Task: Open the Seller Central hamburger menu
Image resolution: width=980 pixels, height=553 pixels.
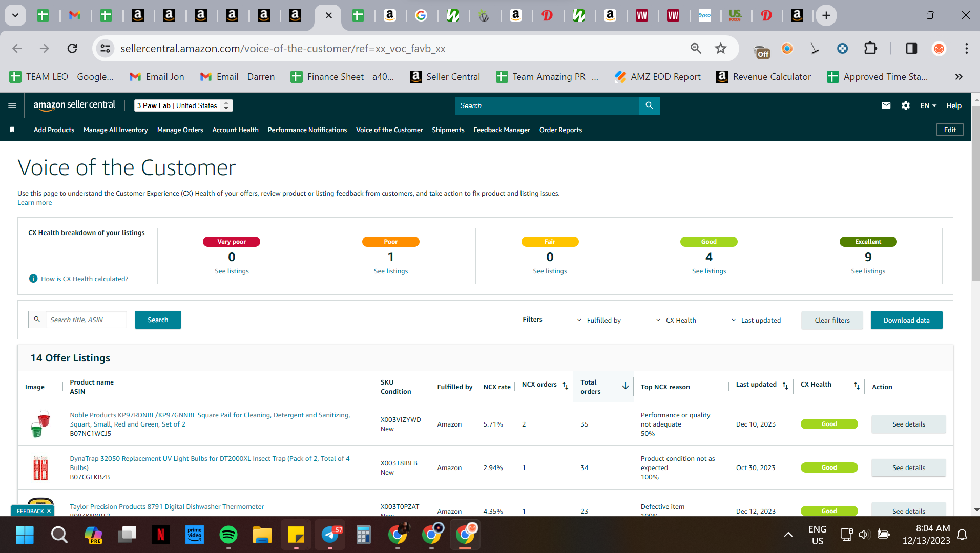Action: point(12,105)
